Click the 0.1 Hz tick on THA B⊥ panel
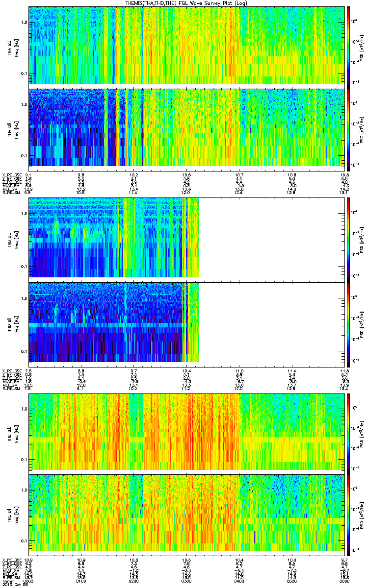Viewport: 368px width, 588px height. pos(24,73)
